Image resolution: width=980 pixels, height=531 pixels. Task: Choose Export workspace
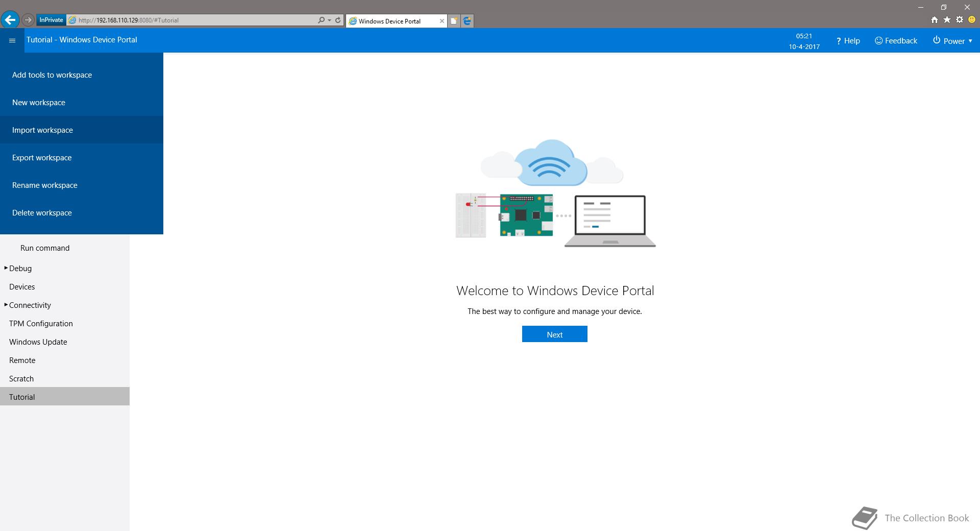(82, 158)
